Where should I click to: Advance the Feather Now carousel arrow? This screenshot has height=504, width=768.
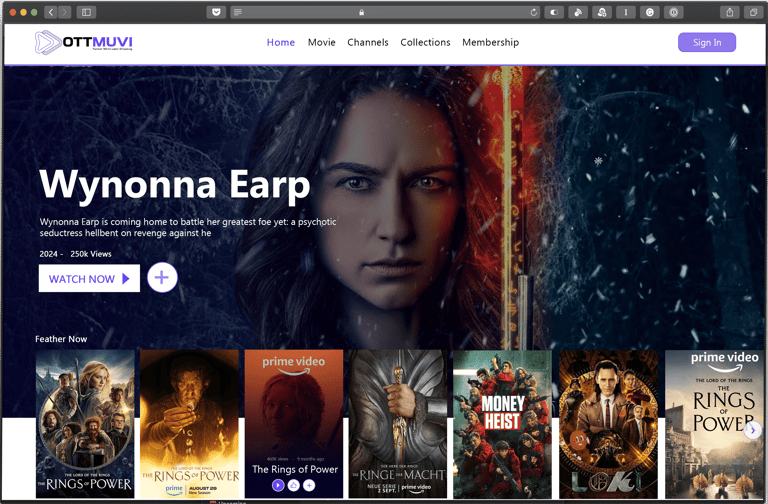click(753, 430)
